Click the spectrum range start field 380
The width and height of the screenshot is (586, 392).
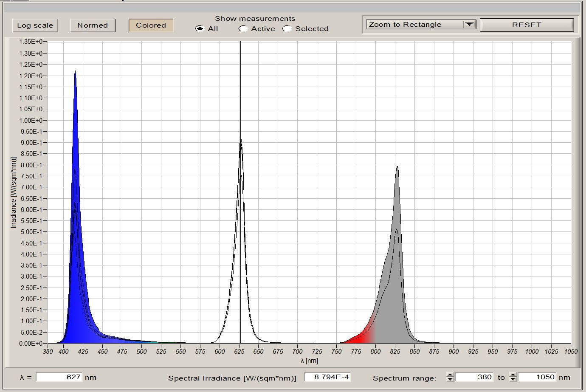(474, 377)
